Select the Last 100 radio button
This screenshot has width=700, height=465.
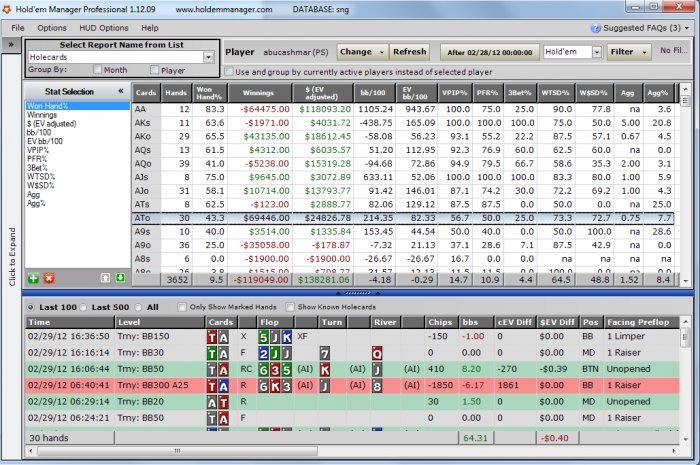[30, 307]
